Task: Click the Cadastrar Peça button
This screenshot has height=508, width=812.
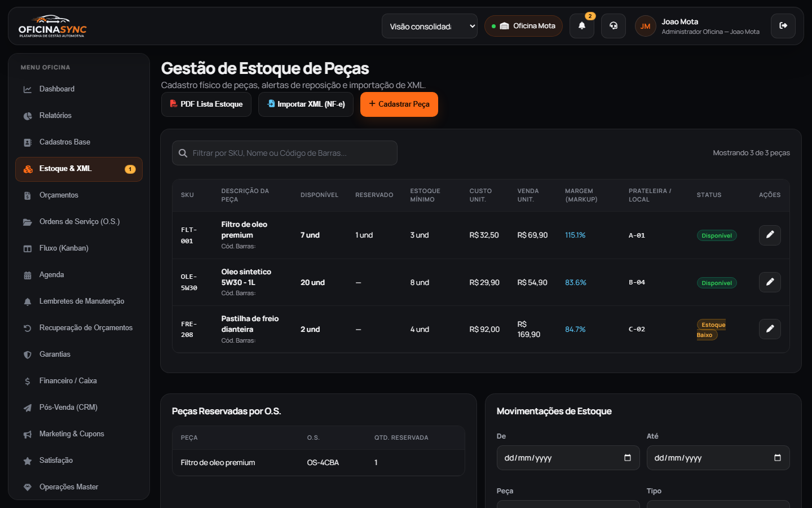Action: click(399, 104)
